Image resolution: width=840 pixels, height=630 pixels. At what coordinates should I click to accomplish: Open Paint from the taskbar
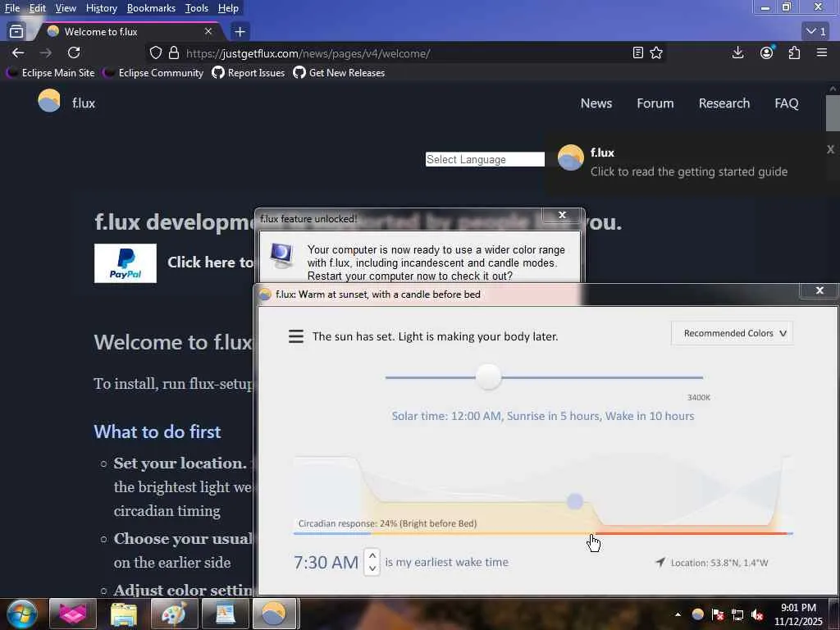[174, 614]
